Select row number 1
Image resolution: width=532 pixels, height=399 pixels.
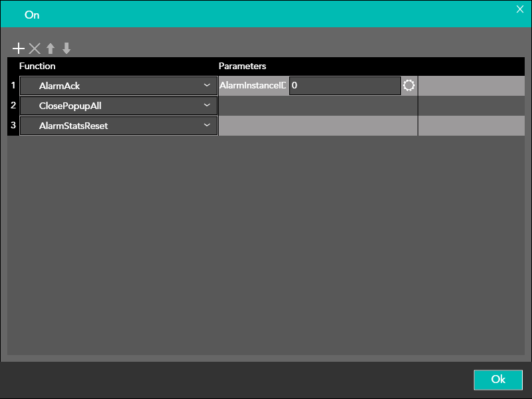click(13, 86)
